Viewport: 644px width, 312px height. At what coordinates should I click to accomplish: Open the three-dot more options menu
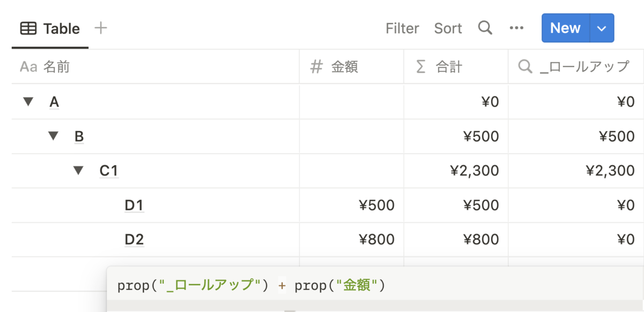click(516, 28)
